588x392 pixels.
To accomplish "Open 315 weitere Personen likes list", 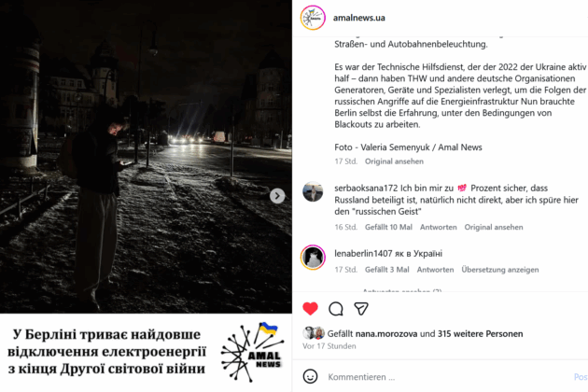I will coord(480,333).
